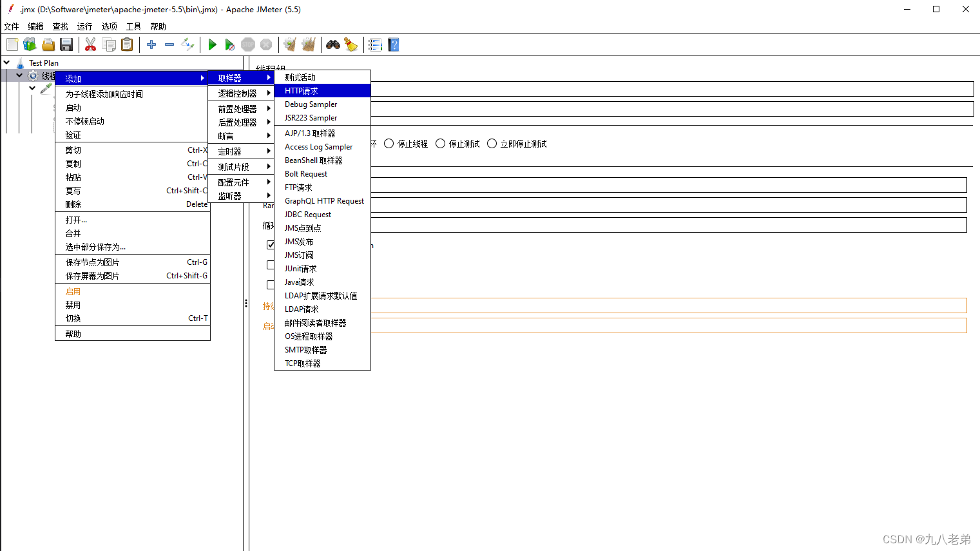Open the 后置处理器 submenu
Screen dimensions: 980x551
point(241,122)
